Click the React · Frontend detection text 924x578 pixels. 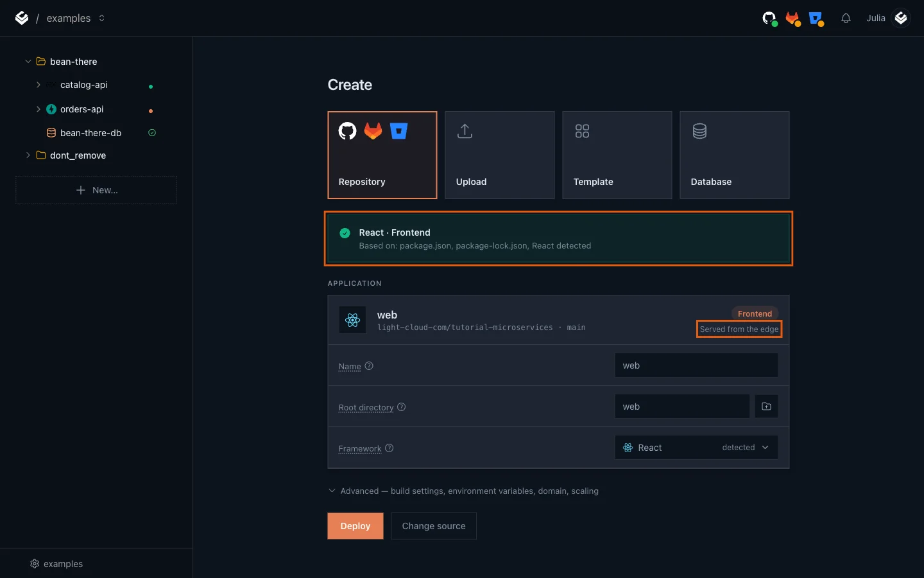395,232
